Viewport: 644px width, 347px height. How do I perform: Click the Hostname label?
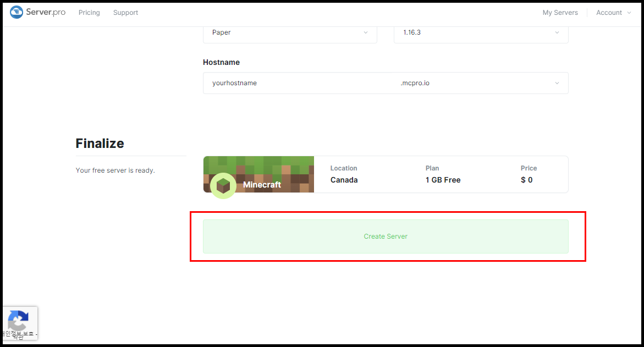tap(222, 63)
